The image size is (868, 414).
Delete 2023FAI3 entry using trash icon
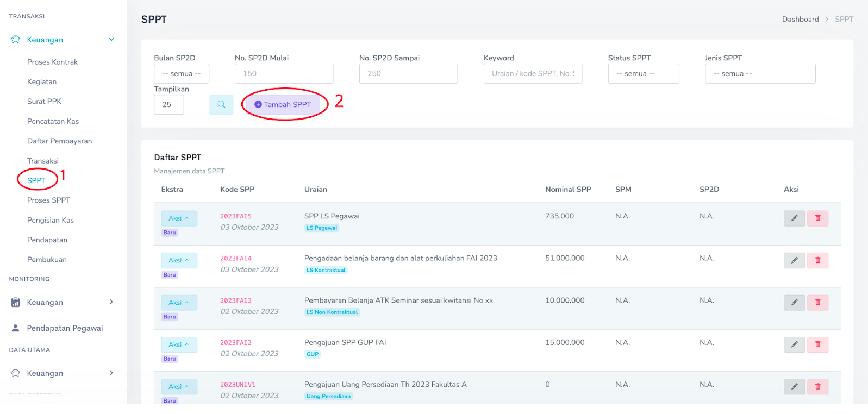click(817, 303)
